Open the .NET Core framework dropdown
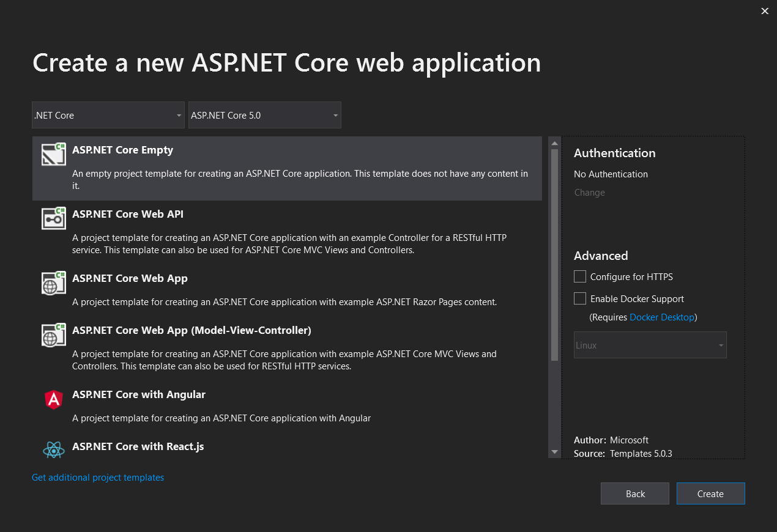 click(108, 115)
